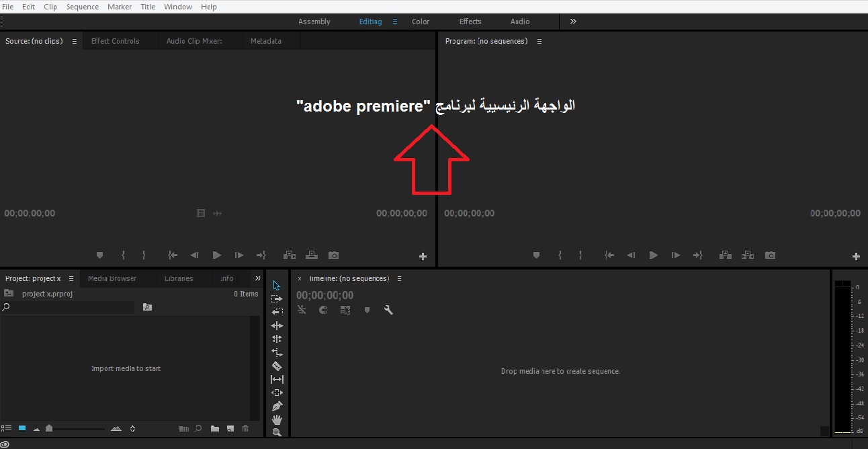Screen dimensions: 868x449
Task: Open Editing workspace menu icon
Action: point(395,22)
